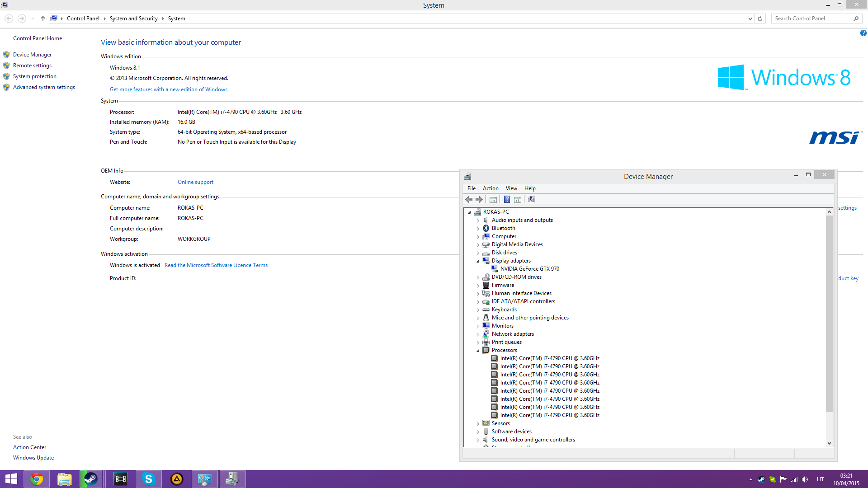Click the refresh icon next to address bar

760,19
